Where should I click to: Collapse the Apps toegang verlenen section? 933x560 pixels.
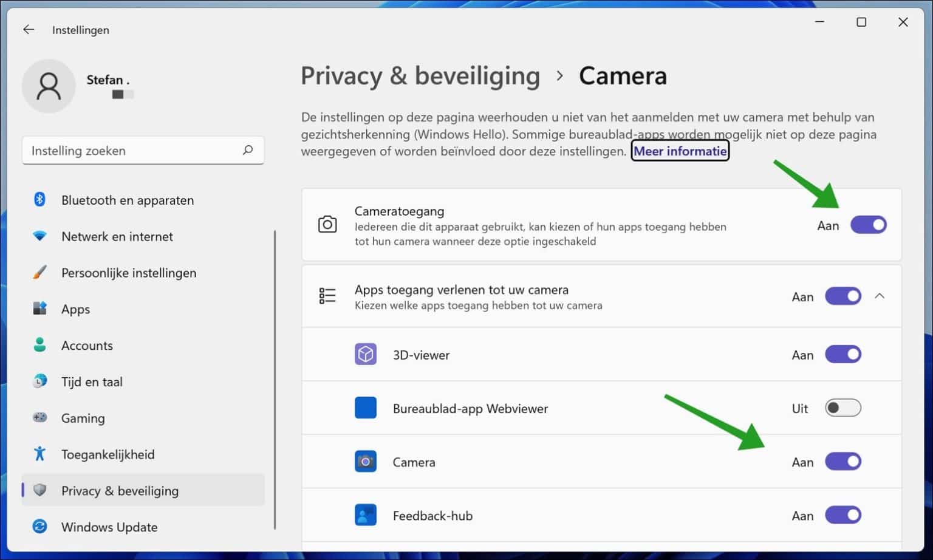[880, 296]
